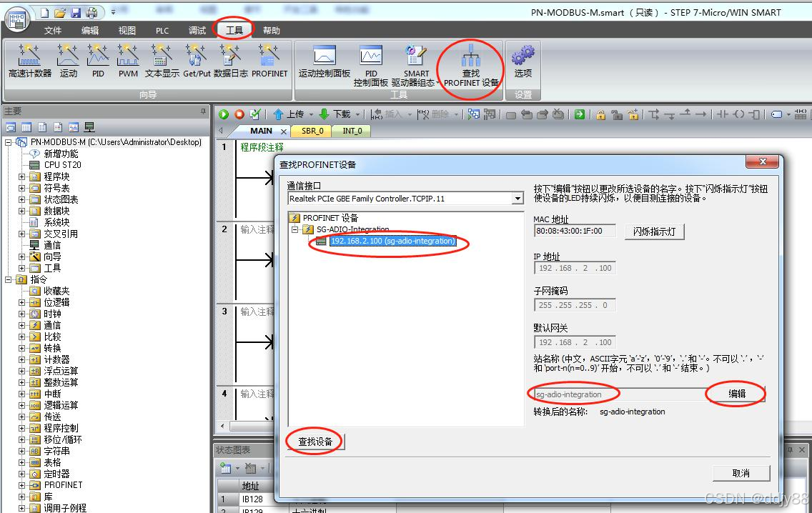Expand the 数据块 (Data block) tree node
The width and height of the screenshot is (812, 513).
[21, 211]
